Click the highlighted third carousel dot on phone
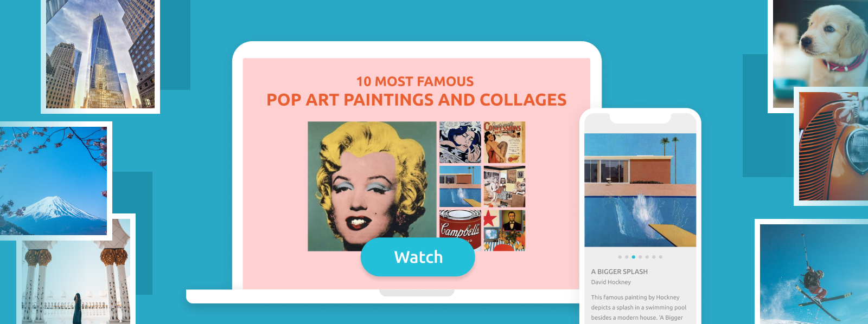 pos(633,257)
